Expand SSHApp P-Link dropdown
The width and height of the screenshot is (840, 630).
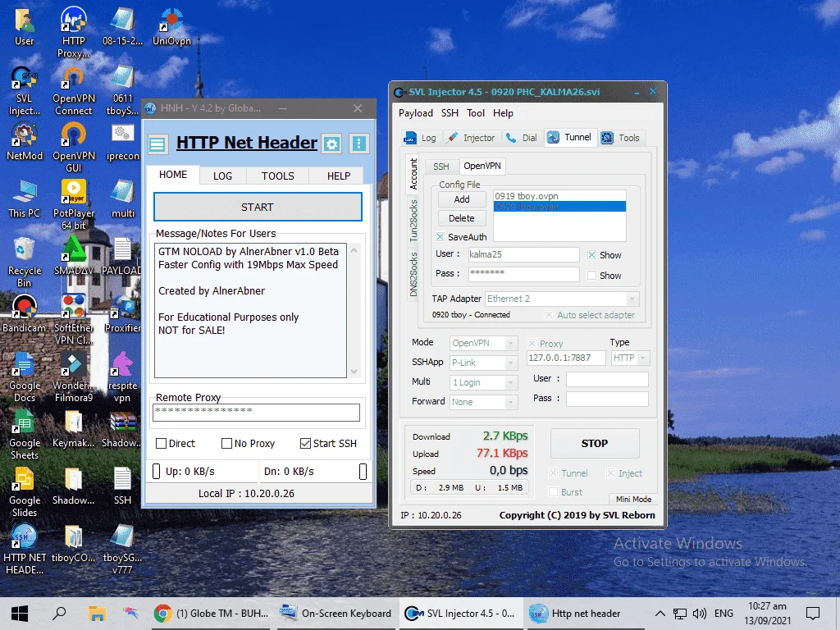point(511,363)
